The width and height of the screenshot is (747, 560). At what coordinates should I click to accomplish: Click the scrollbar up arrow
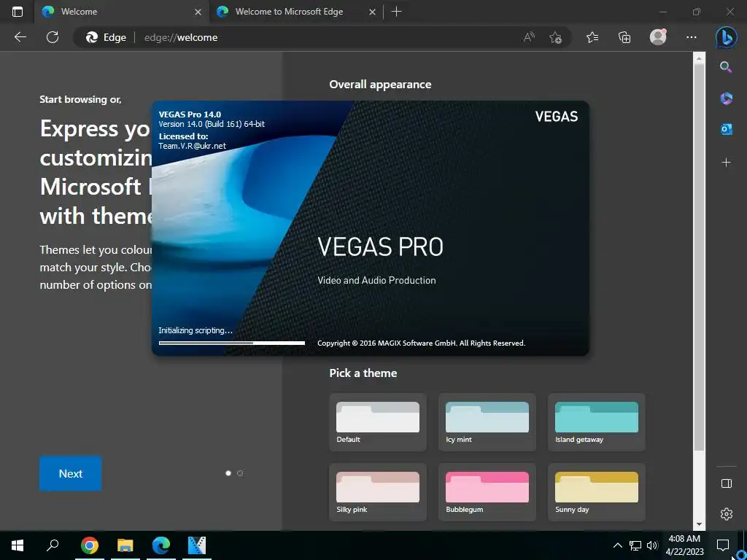tap(699, 58)
